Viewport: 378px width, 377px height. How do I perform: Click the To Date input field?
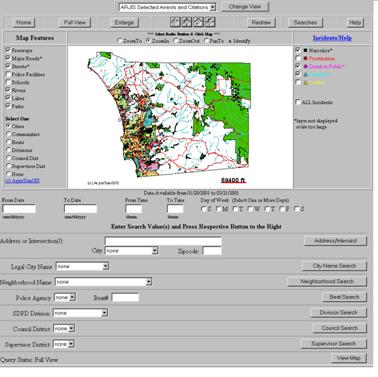pos(80,209)
